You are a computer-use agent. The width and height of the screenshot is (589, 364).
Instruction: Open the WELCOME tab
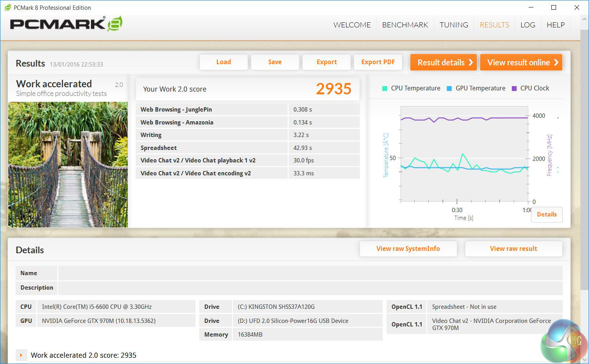point(352,25)
